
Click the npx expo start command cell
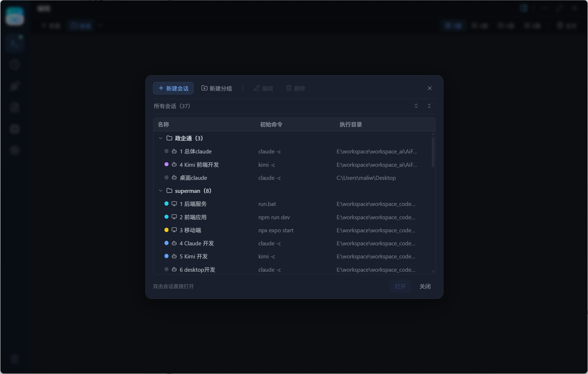tap(276, 230)
